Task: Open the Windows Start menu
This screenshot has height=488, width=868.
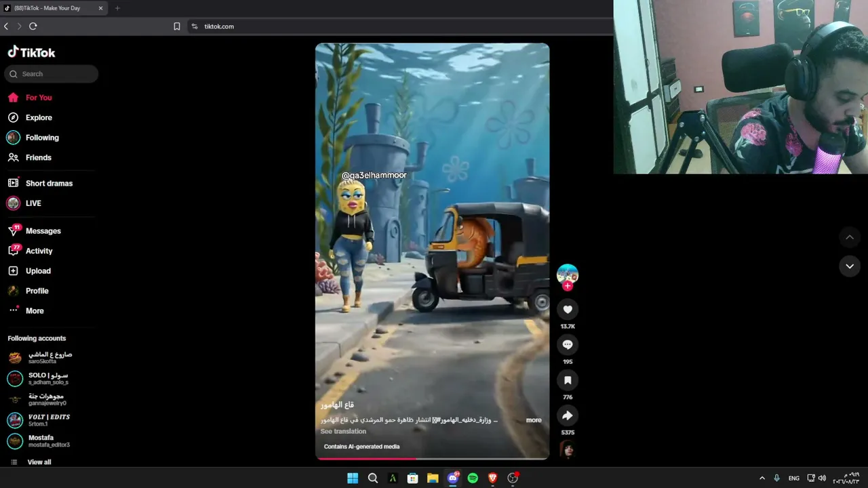Action: pos(353,478)
